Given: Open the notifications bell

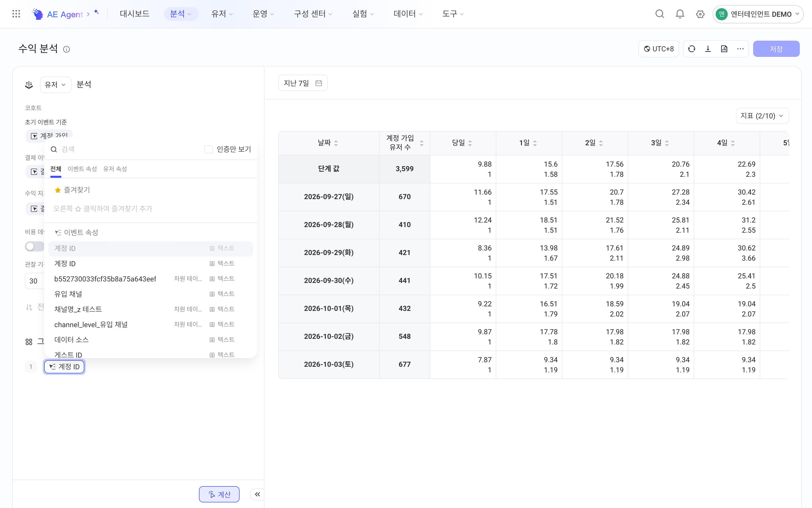Looking at the screenshot, I should coord(680,14).
